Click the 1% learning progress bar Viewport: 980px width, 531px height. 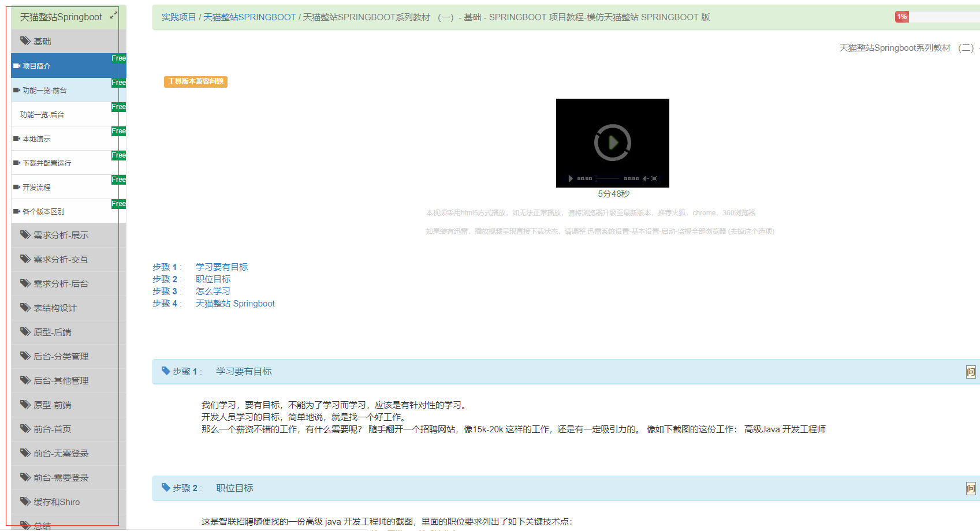click(x=937, y=17)
